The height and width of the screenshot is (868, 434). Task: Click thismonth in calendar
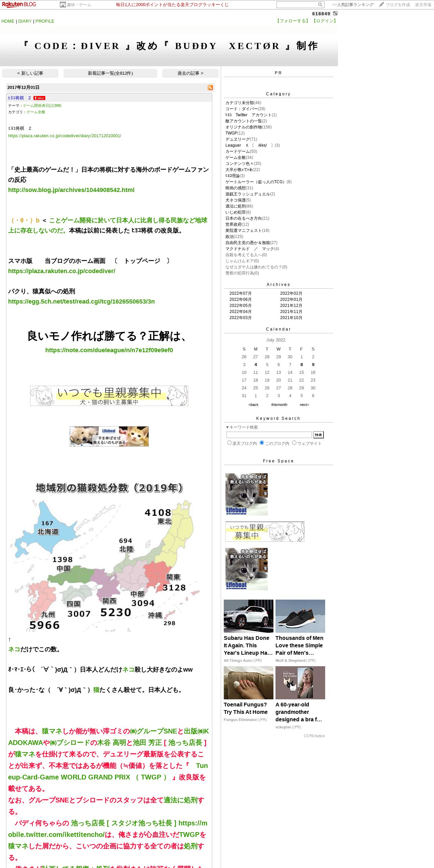[279, 405]
